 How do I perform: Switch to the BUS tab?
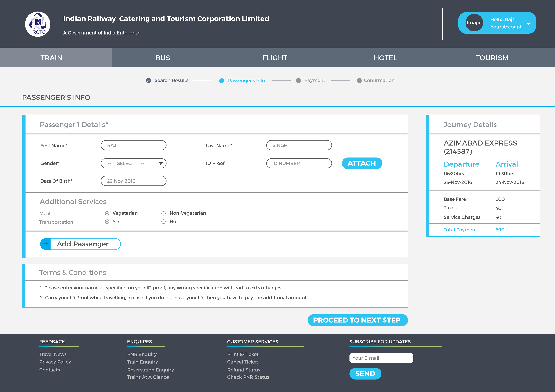click(x=163, y=58)
